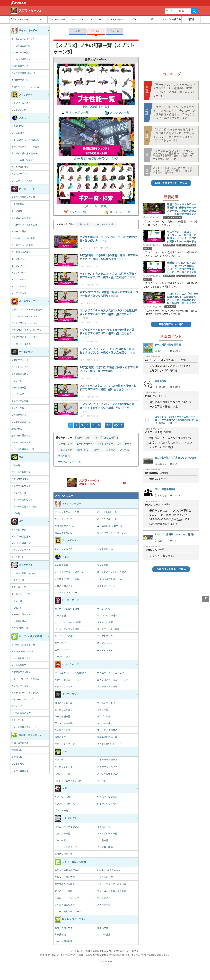Expand sidebar ヒーローモード chevron
This screenshot has height=980, width=210.
(x=48, y=189)
